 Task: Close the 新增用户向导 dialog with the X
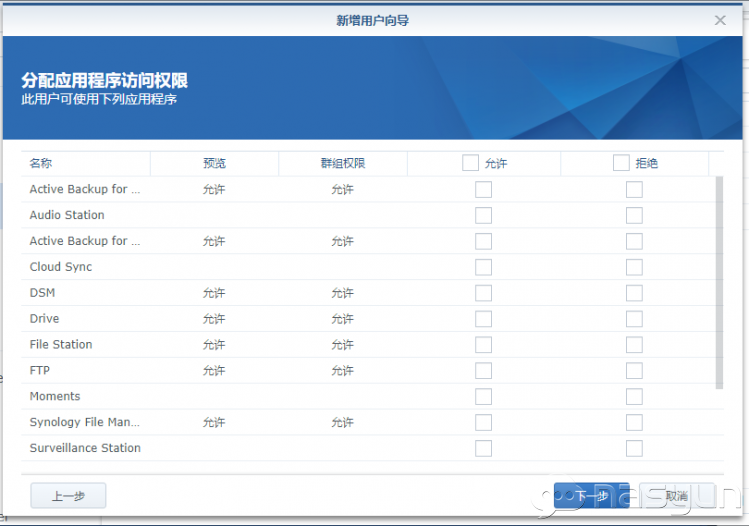tap(720, 20)
